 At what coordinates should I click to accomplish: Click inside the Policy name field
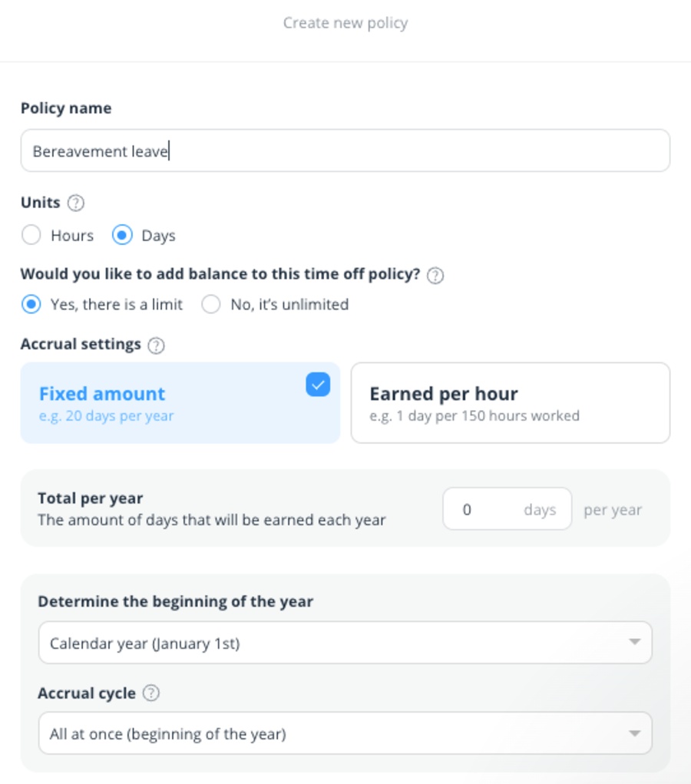(x=345, y=151)
